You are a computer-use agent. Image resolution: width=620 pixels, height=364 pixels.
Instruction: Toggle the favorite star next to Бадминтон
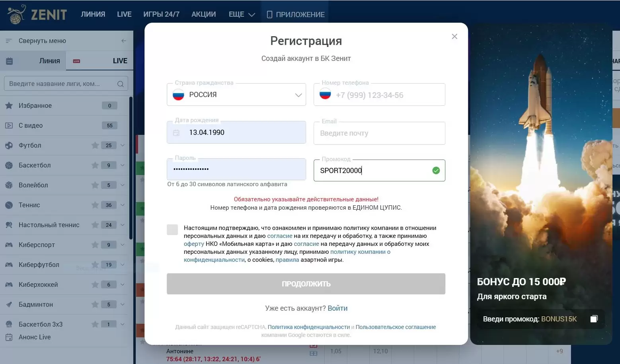95,304
